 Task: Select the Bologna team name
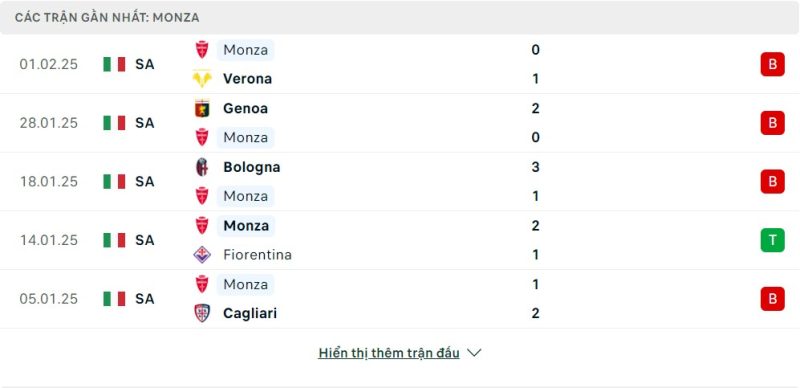tap(252, 167)
